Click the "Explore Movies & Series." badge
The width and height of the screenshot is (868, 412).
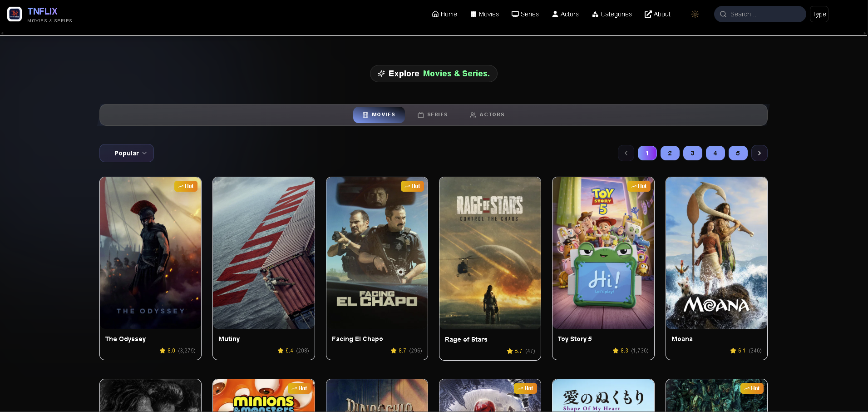[434, 74]
